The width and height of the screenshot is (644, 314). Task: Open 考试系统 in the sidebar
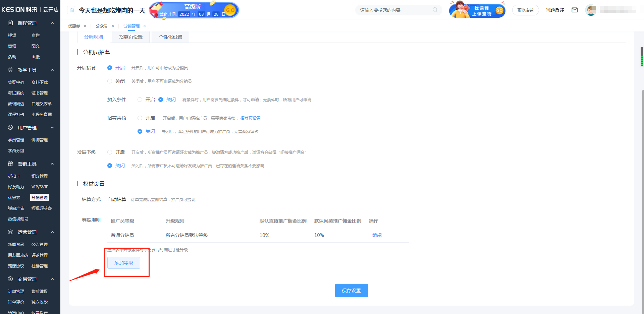(16, 93)
